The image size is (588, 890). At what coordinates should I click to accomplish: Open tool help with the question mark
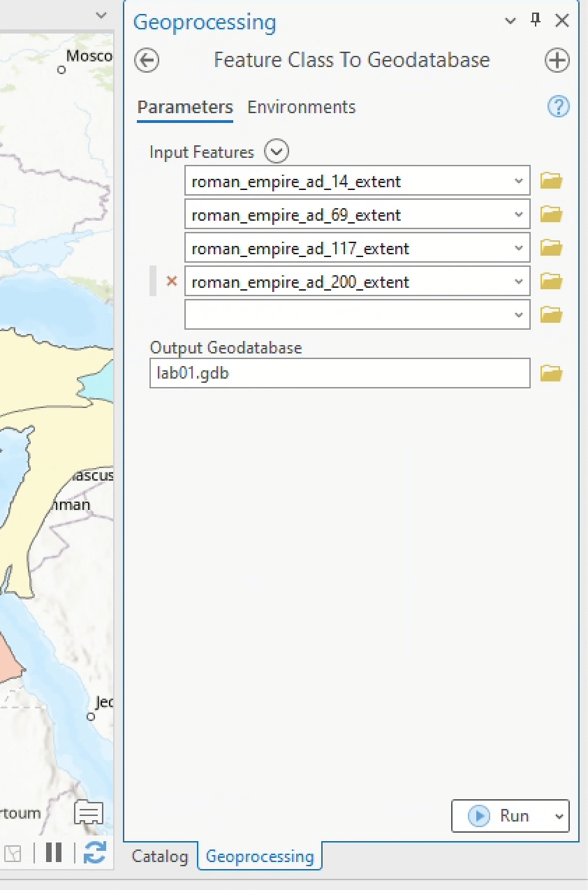point(559,107)
